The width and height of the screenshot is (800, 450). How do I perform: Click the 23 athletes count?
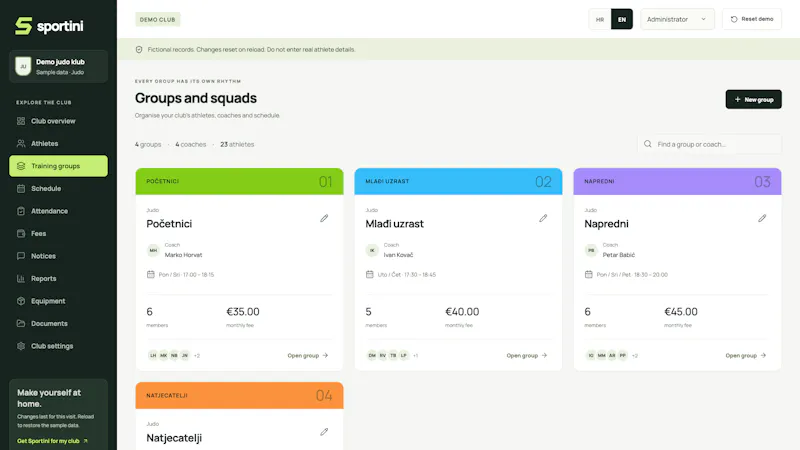pyautogui.click(x=237, y=144)
